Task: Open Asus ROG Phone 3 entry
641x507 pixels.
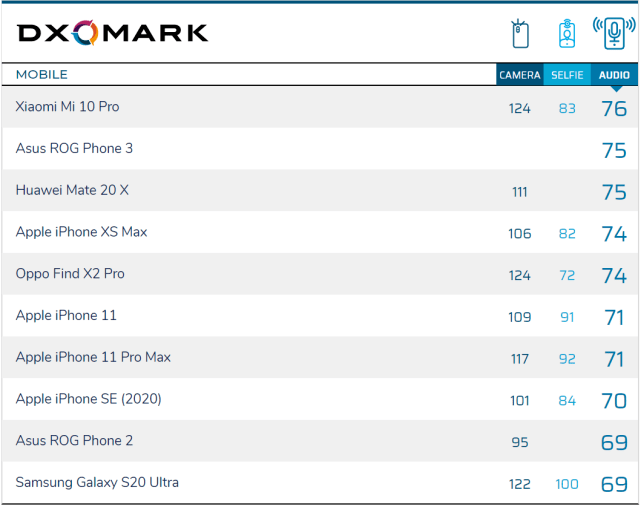Action: (74, 148)
